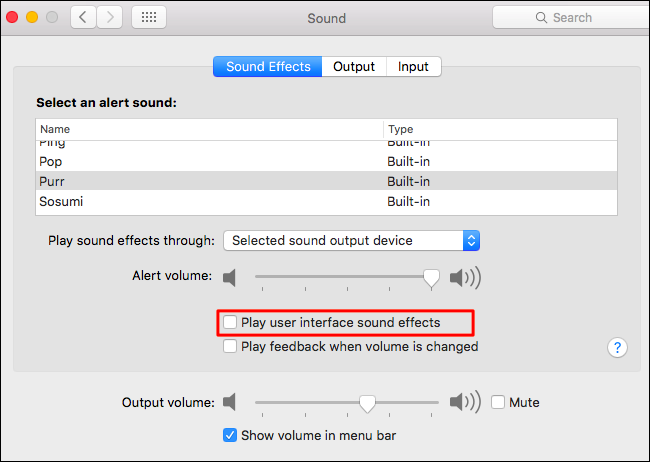650x462 pixels.
Task: Enable Play user interface sound effects
Action: pos(231,323)
